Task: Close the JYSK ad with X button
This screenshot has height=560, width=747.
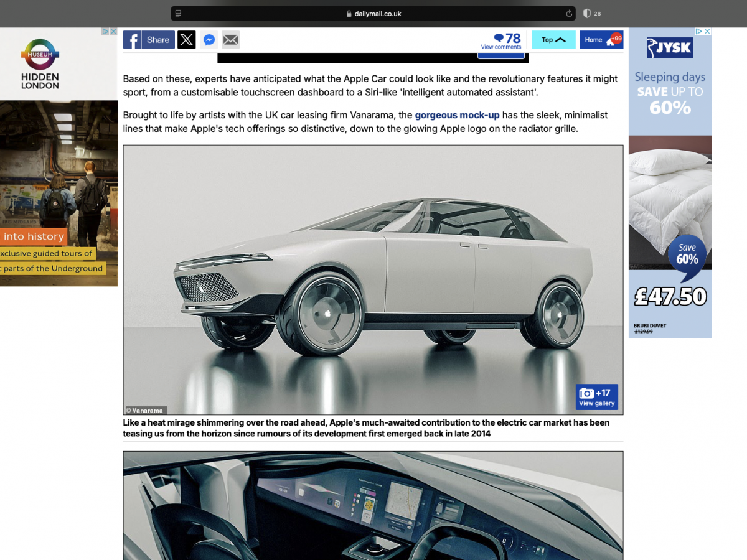Action: click(707, 32)
